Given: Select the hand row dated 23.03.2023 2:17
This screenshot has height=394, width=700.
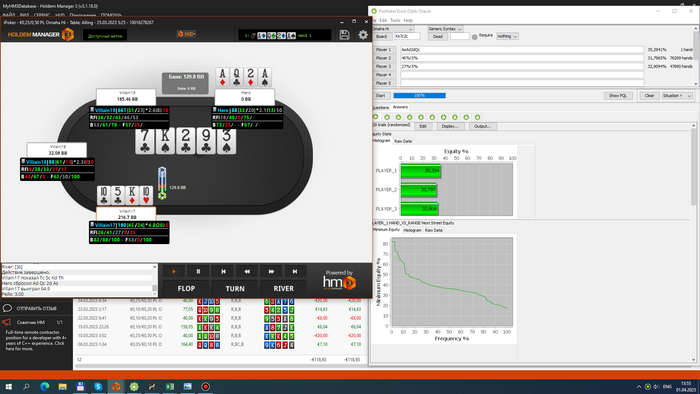Looking at the screenshot, I should pos(221,309).
